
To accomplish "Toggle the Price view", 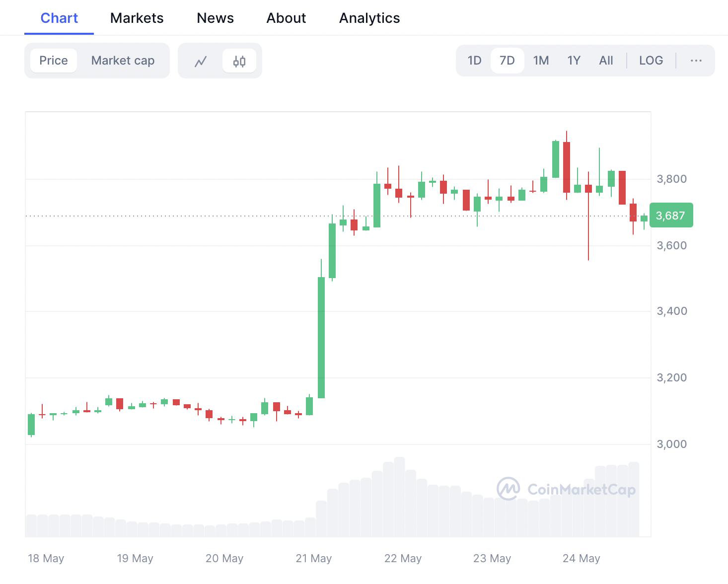I will 54,61.
